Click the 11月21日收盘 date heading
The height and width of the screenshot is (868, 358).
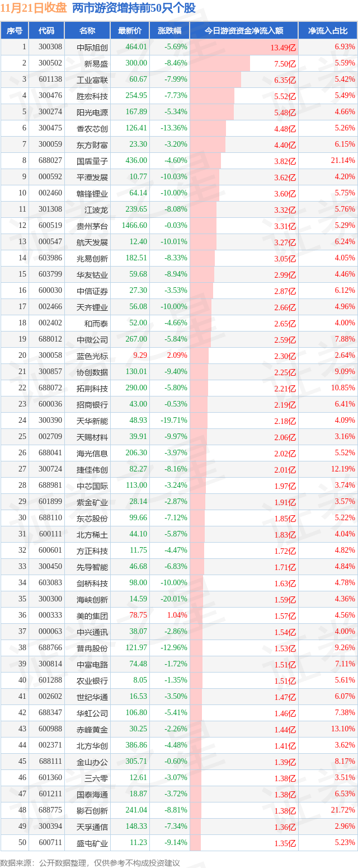pyautogui.click(x=34, y=8)
